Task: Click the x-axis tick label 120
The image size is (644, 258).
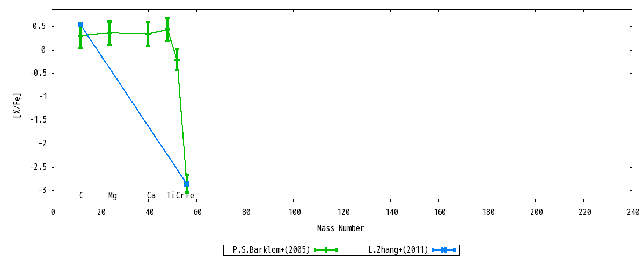Action: [342, 212]
